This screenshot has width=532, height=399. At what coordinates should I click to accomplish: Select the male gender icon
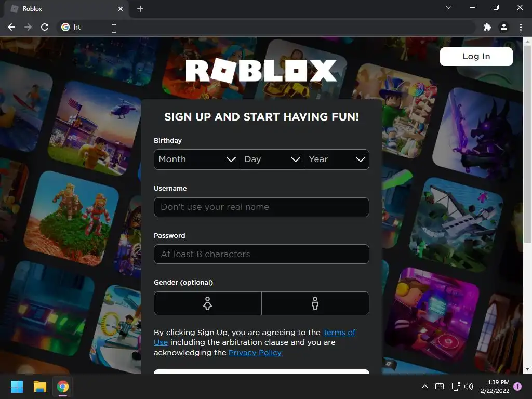pos(315,303)
